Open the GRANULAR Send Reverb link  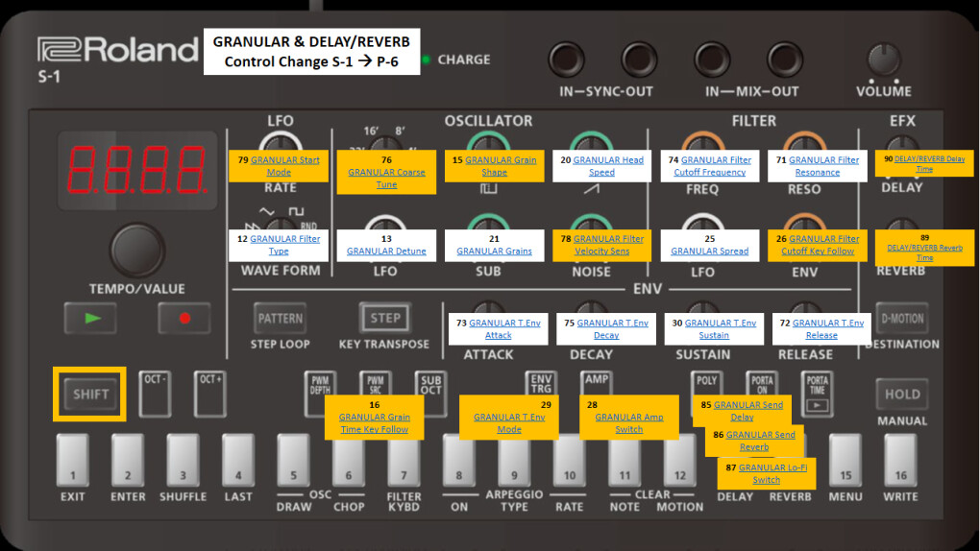[760, 441]
